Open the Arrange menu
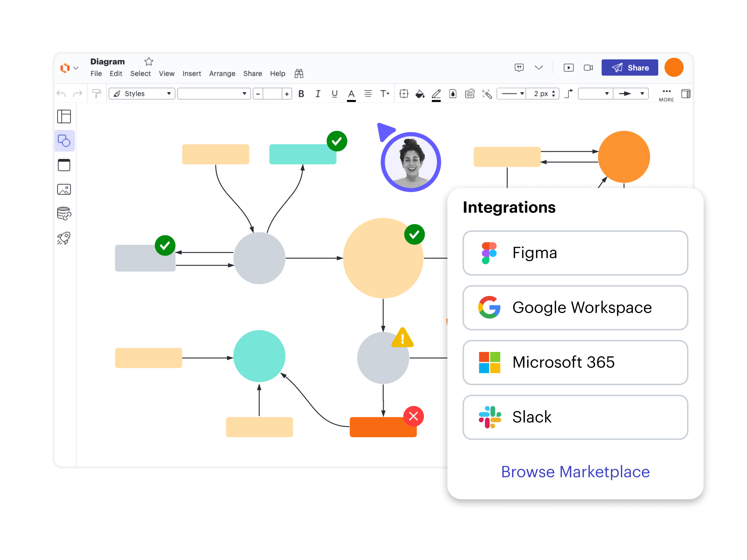 tap(222, 73)
